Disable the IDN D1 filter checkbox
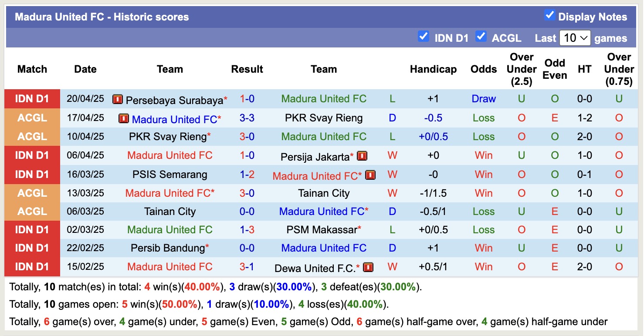The image size is (644, 336). click(423, 37)
